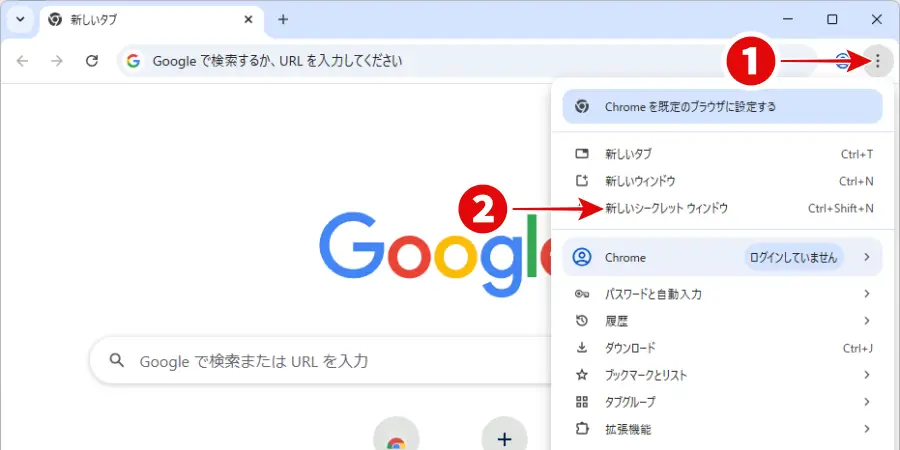900x450 pixels.
Task: Select the 新しいタブ browser tab
Action: 152,22
